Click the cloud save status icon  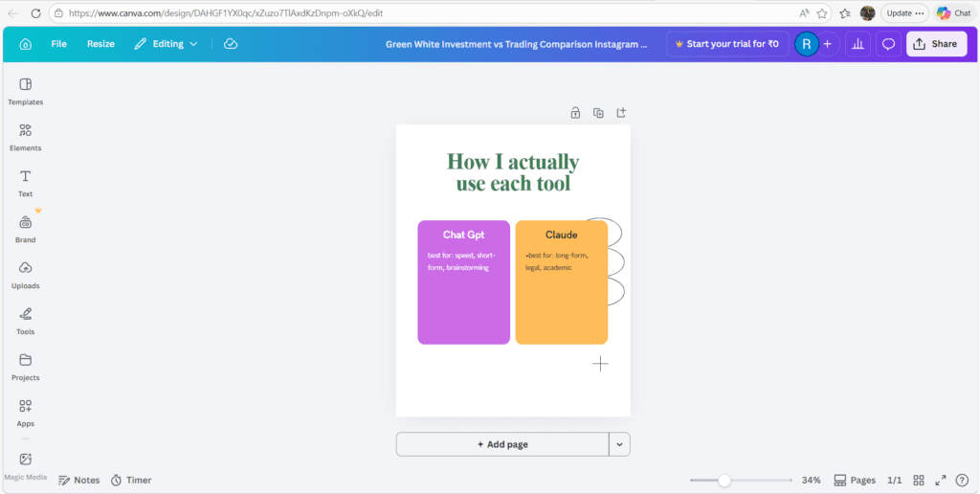coord(231,44)
